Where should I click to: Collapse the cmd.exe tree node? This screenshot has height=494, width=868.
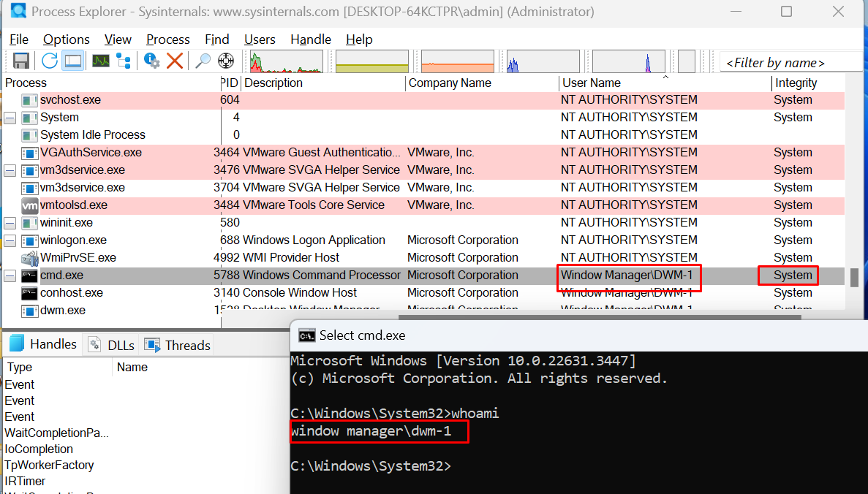(10, 275)
